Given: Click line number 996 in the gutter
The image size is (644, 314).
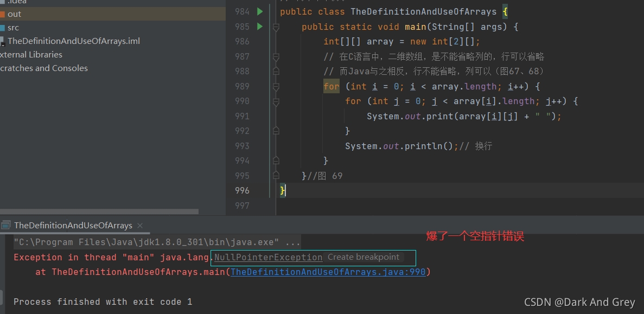Looking at the screenshot, I should tap(242, 190).
